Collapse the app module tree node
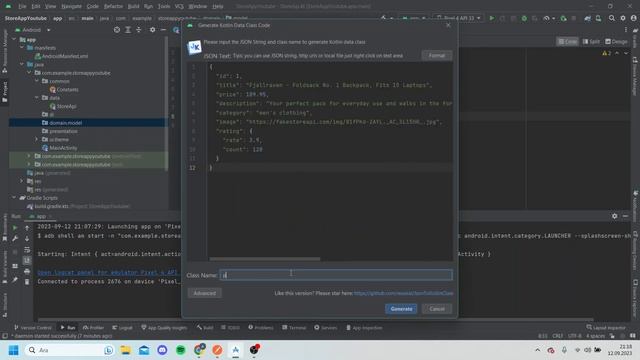This screenshot has height=360, width=640. coord(14,40)
